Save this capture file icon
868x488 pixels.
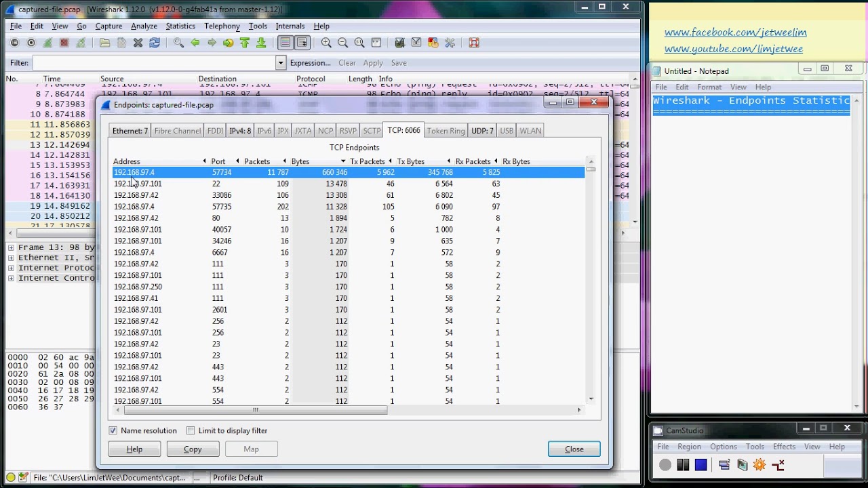121,43
